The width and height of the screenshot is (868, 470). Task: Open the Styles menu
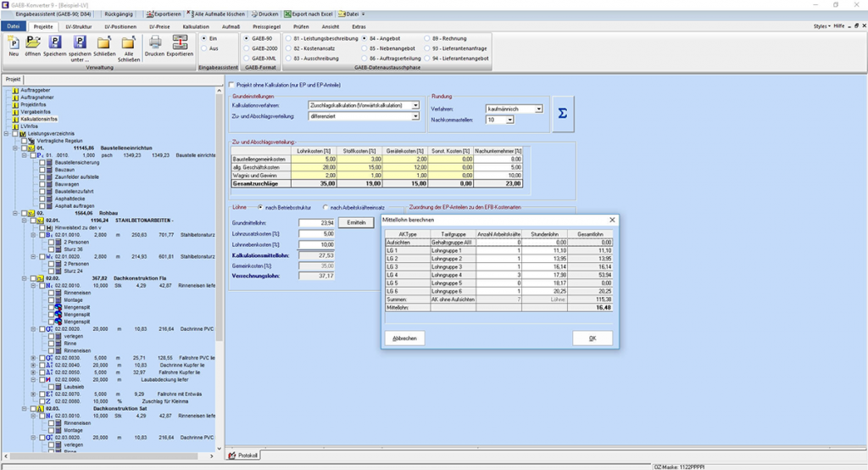821,26
